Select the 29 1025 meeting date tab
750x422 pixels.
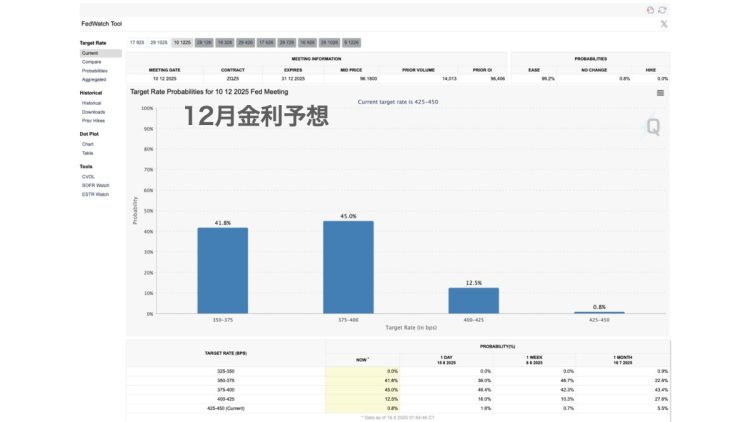tap(159, 43)
